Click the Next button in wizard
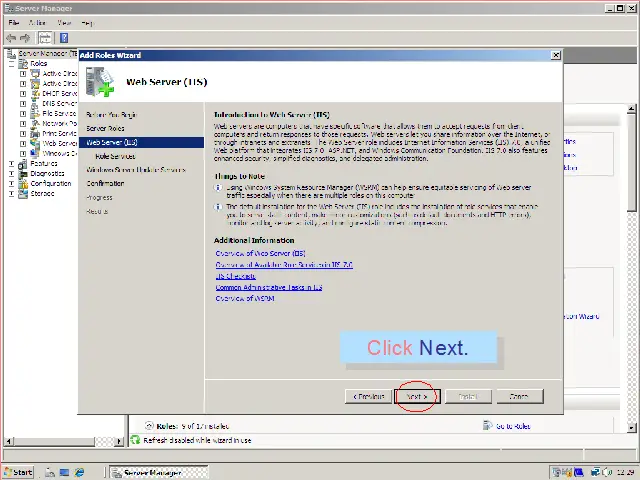The width and height of the screenshot is (640, 480). coord(417,396)
